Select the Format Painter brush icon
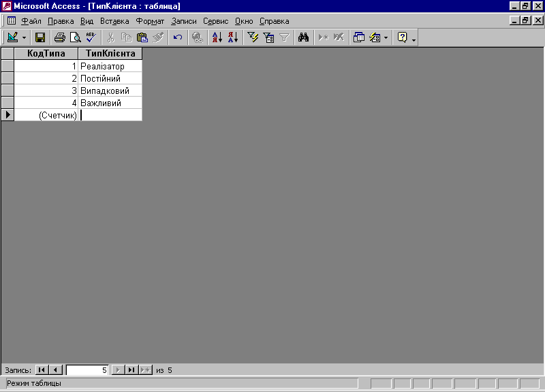Screen dimensions: 545x392 tap(158, 37)
